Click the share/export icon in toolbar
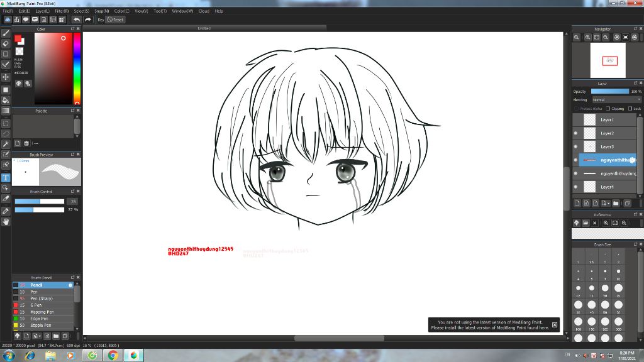The image size is (644, 362). click(17, 19)
